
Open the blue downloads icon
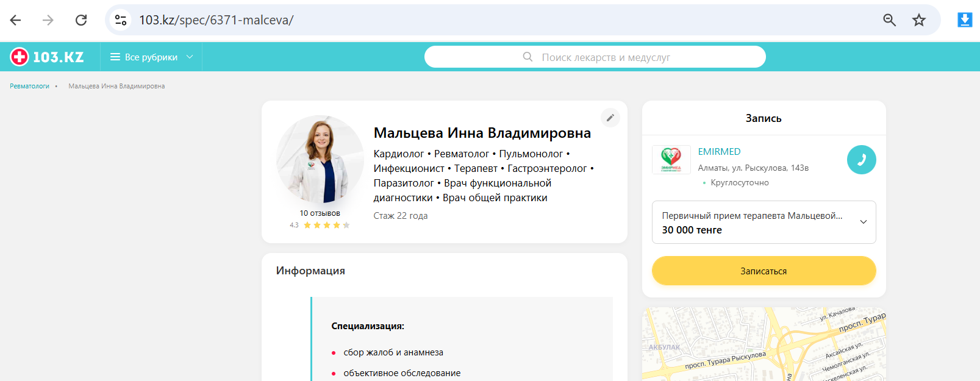point(965,20)
